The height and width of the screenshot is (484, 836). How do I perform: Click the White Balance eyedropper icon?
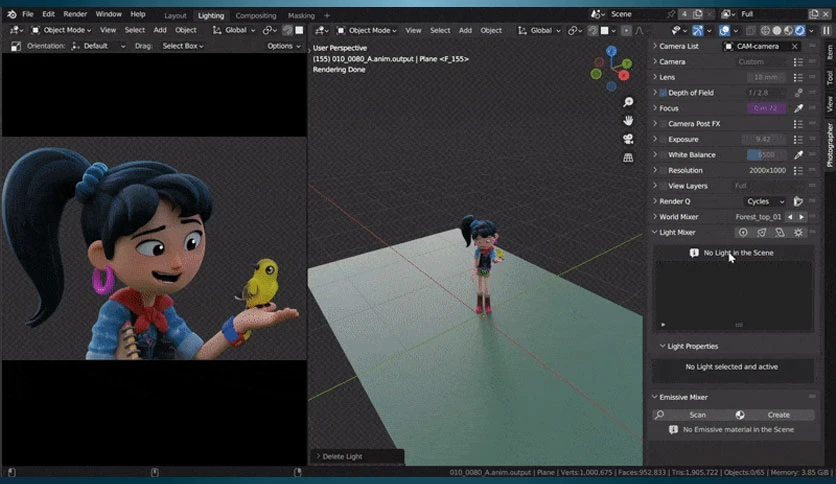[798, 155]
